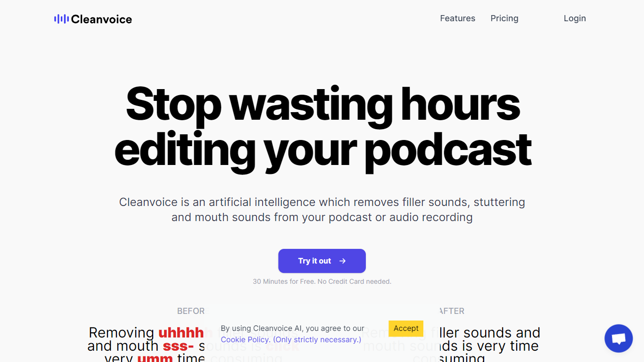
Task: Click the Cleanvoice brand name text
Action: (101, 19)
